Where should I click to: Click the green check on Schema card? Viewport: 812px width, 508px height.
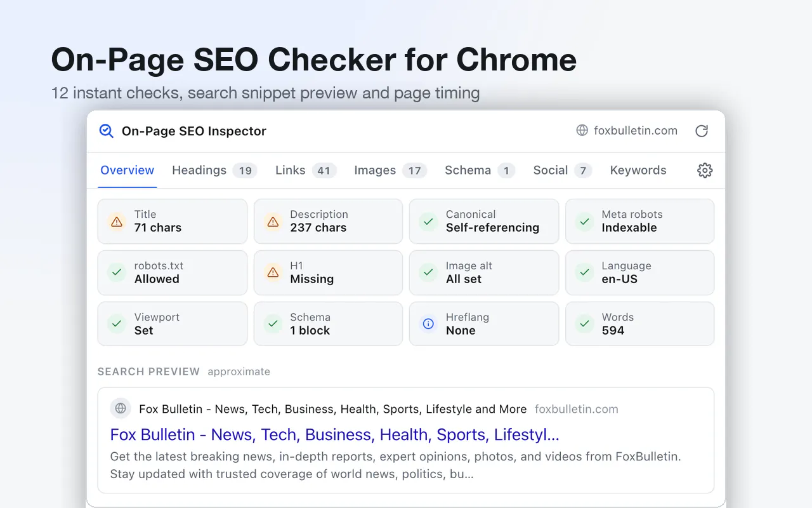[273, 324]
